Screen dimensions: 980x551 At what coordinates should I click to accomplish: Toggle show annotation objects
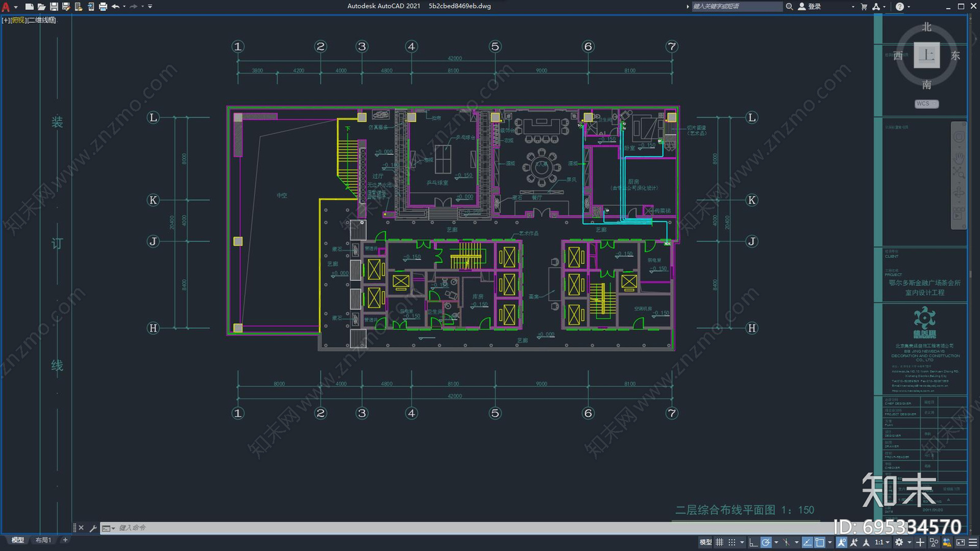pyautogui.click(x=842, y=542)
